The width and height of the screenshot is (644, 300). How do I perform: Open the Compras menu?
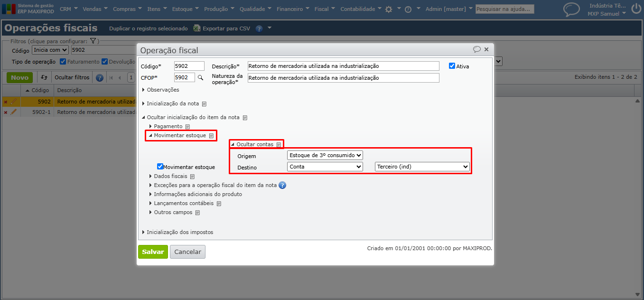point(128,9)
